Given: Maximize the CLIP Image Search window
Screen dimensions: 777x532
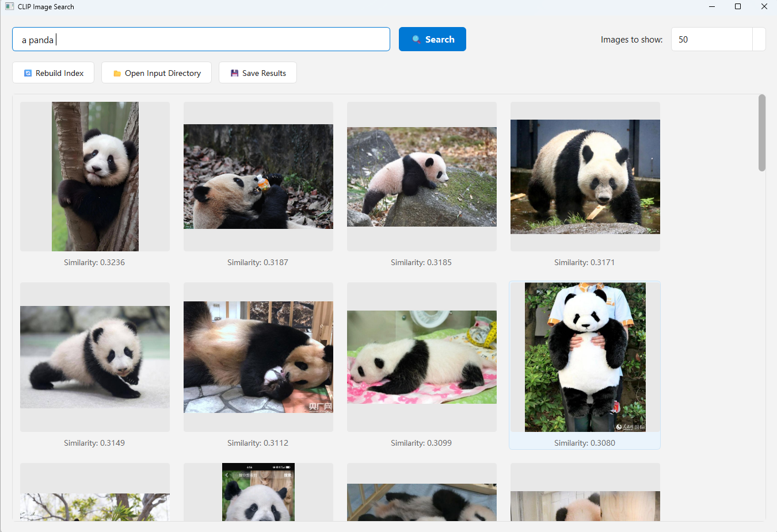Looking at the screenshot, I should tap(738, 6).
